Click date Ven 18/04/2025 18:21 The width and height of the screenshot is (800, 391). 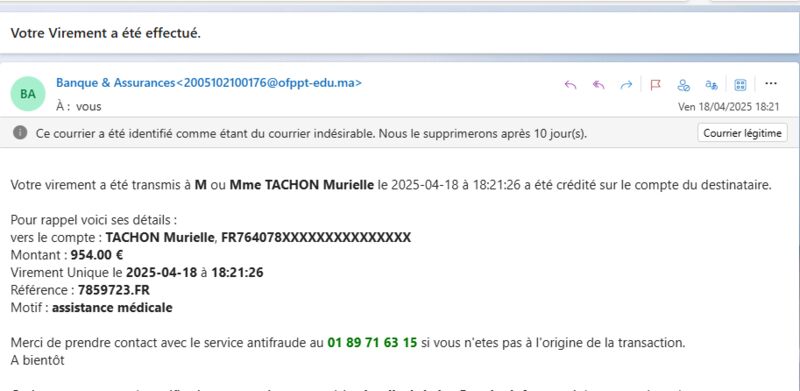pos(729,107)
